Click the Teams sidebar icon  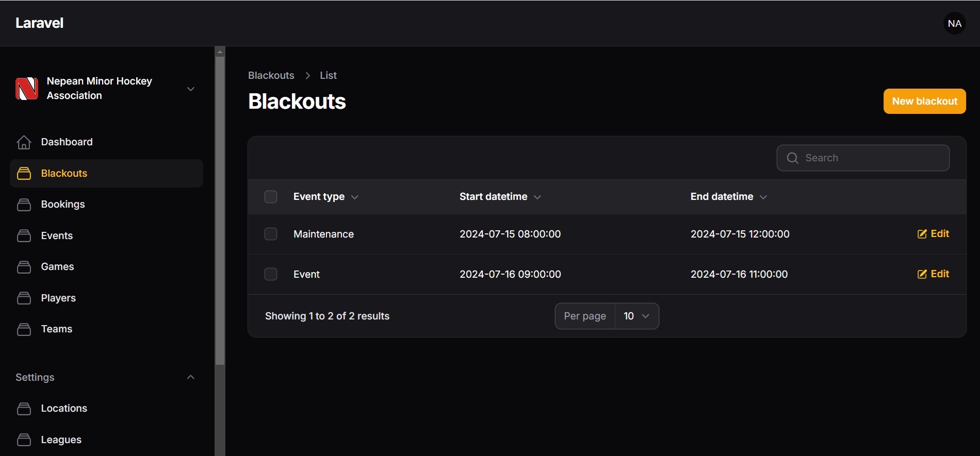[24, 329]
